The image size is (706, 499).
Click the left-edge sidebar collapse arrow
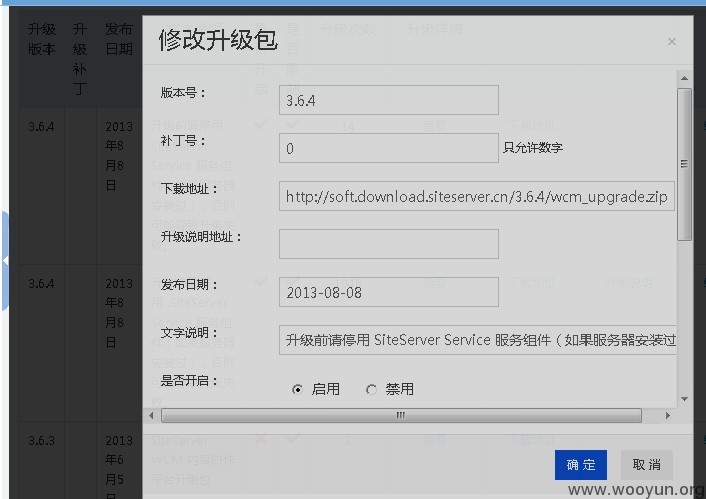5,260
